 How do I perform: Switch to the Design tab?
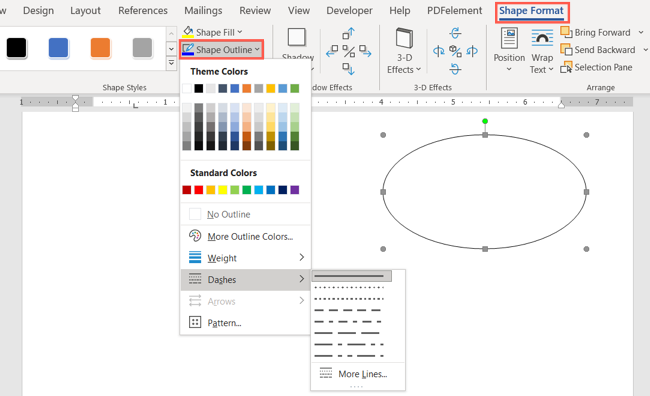[38, 10]
